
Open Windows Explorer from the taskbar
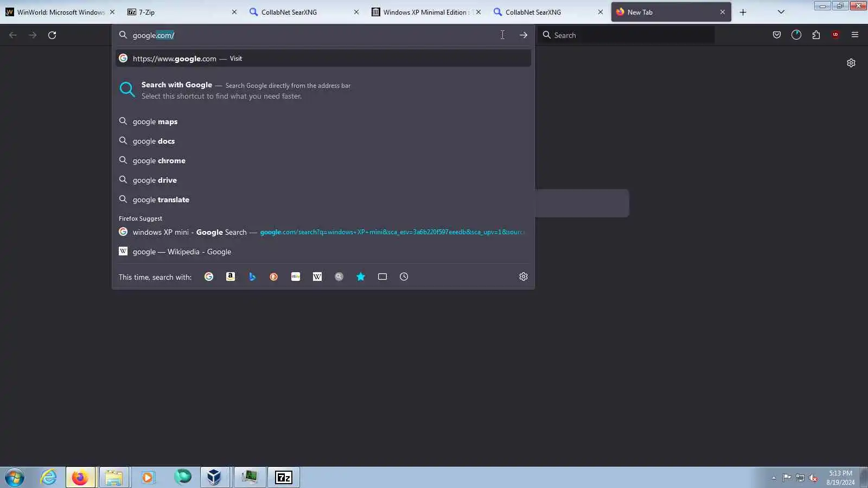114,477
